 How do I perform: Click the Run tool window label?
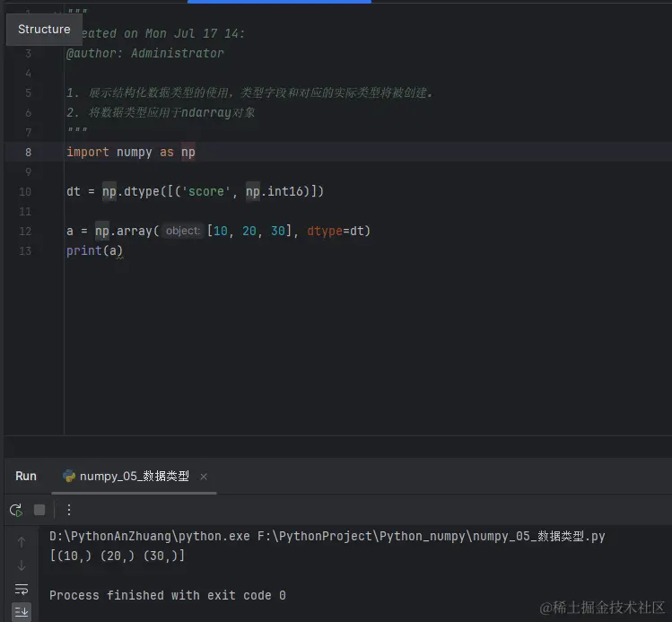26,476
